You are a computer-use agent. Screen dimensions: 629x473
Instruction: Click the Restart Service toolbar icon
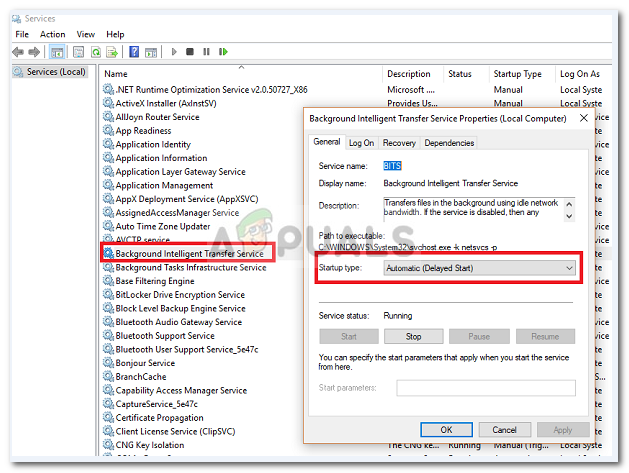[x=223, y=52]
